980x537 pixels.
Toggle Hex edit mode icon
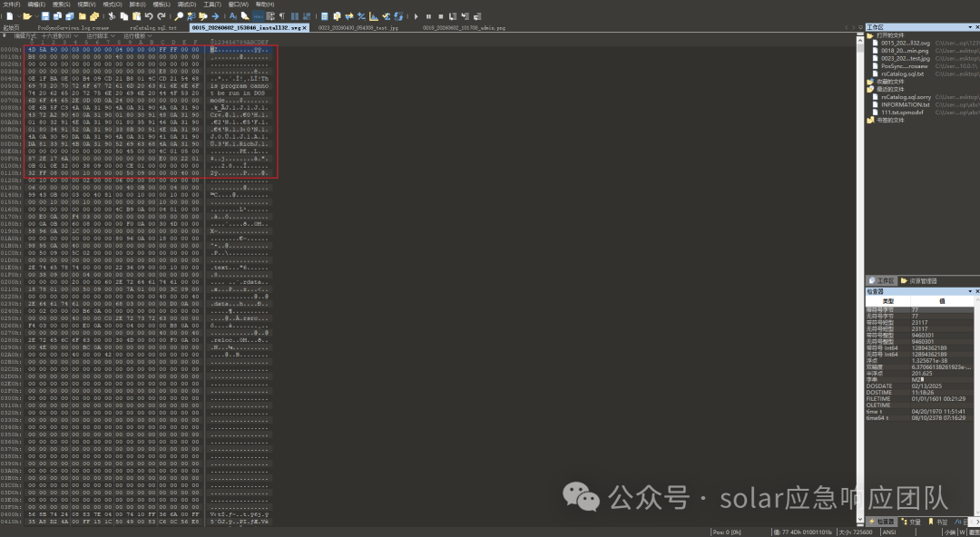click(x=258, y=16)
